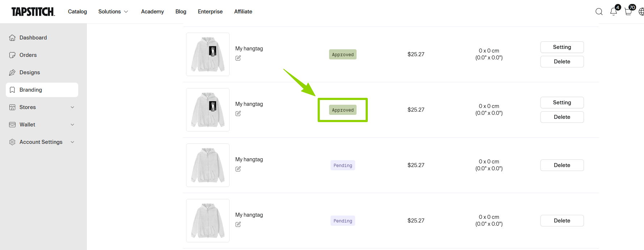
Task: Go to the Academy page
Action: coord(152,12)
